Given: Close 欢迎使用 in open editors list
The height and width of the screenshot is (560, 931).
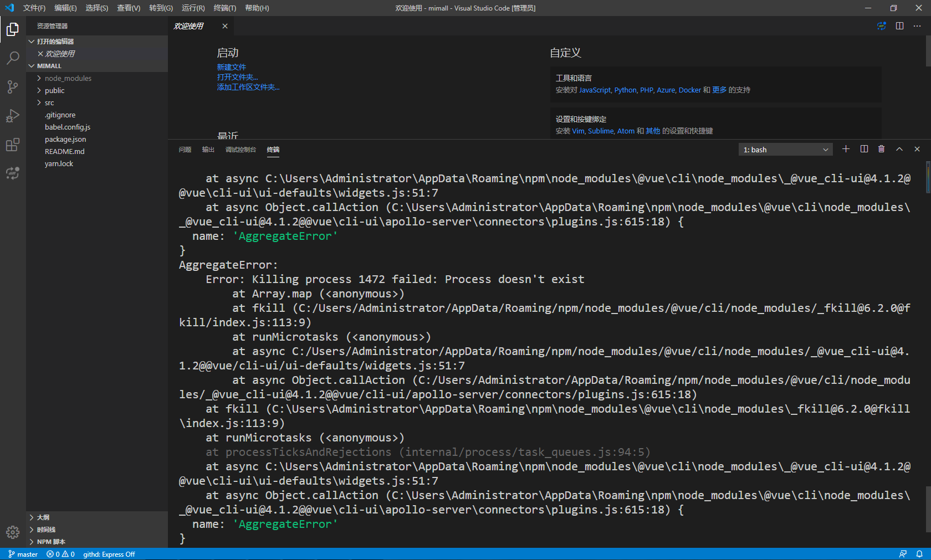Looking at the screenshot, I should coord(40,54).
